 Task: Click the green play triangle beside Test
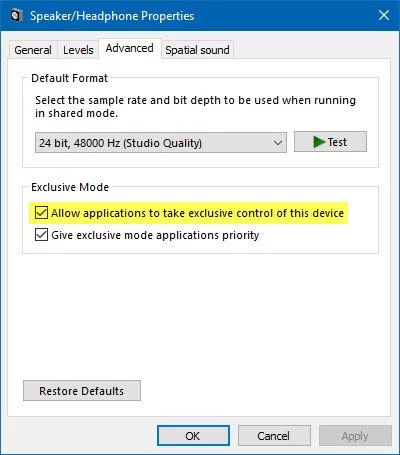[319, 142]
